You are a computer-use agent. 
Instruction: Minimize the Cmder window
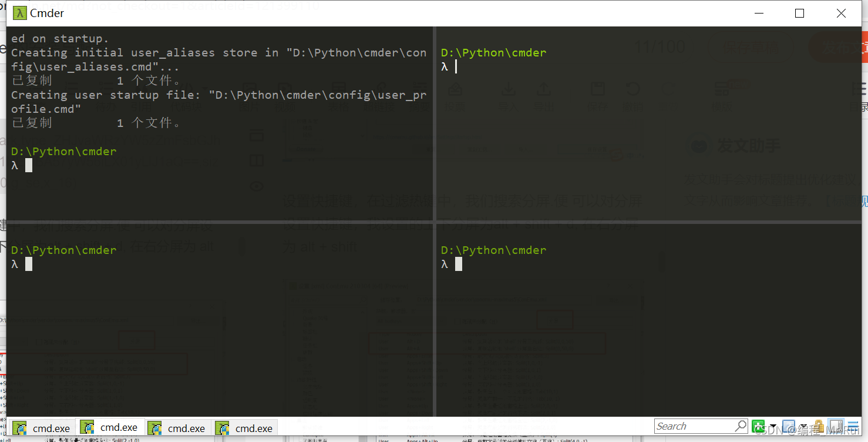click(758, 13)
